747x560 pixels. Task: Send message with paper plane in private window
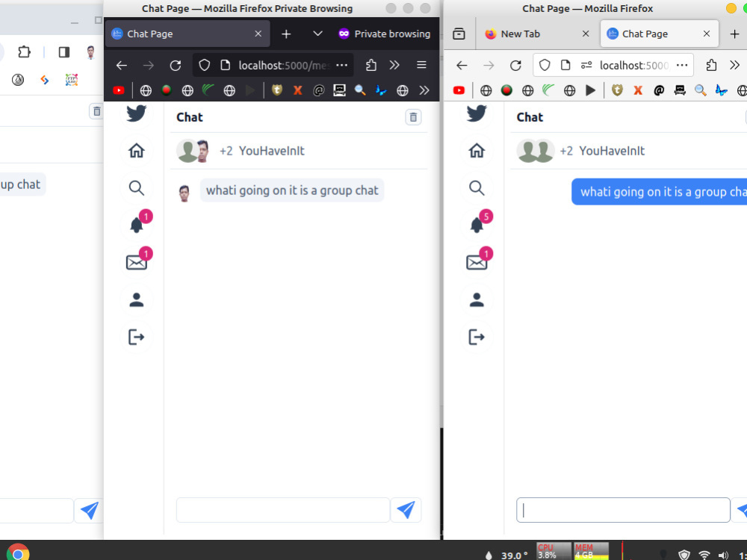406,510
